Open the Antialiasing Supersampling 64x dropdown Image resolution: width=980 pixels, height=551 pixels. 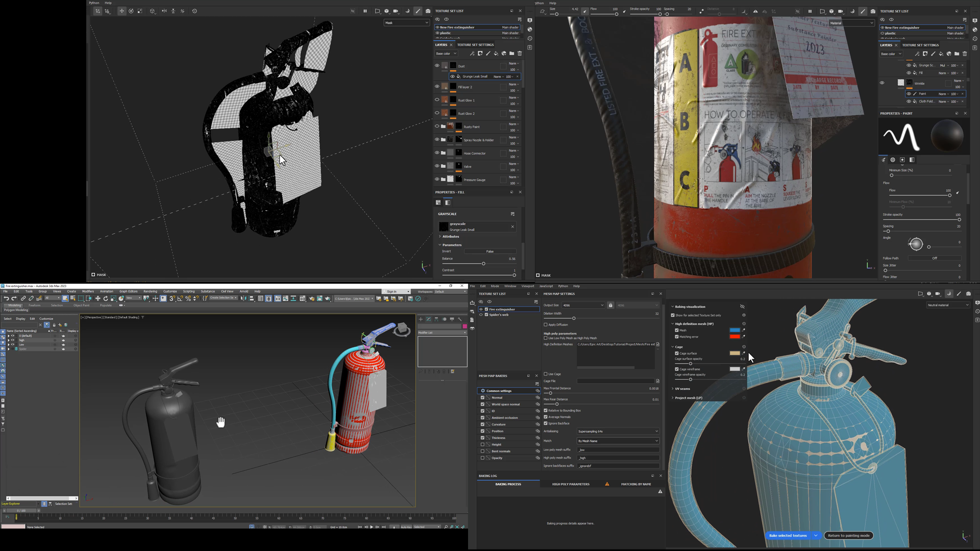pyautogui.click(x=618, y=431)
